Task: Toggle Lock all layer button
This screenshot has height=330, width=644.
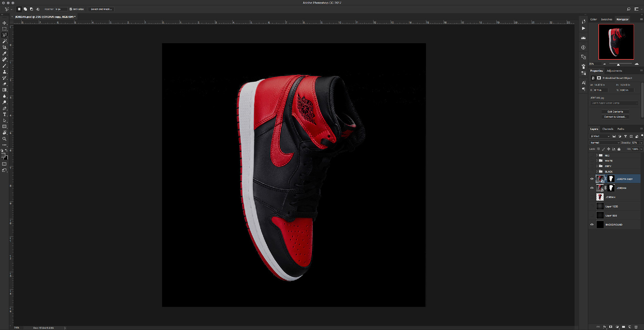Action: coord(619,149)
